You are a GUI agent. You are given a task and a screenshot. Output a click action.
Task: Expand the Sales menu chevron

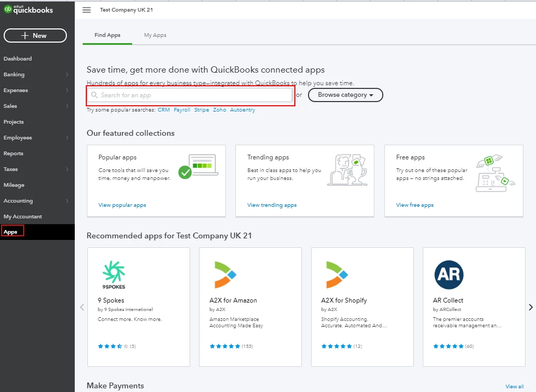[x=67, y=106]
